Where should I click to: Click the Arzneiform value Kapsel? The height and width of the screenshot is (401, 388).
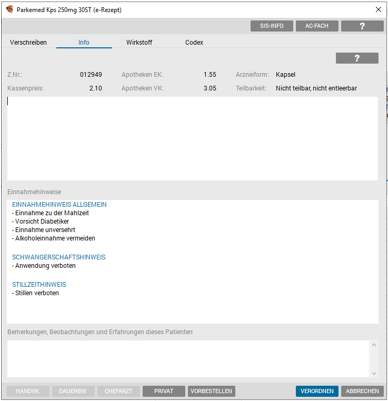pyautogui.click(x=285, y=75)
